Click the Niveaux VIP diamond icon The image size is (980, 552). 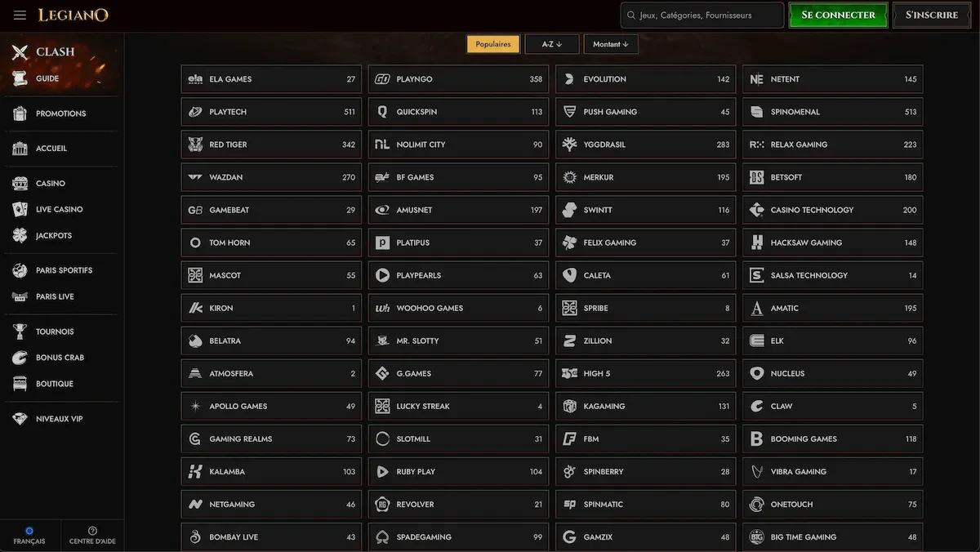point(20,419)
